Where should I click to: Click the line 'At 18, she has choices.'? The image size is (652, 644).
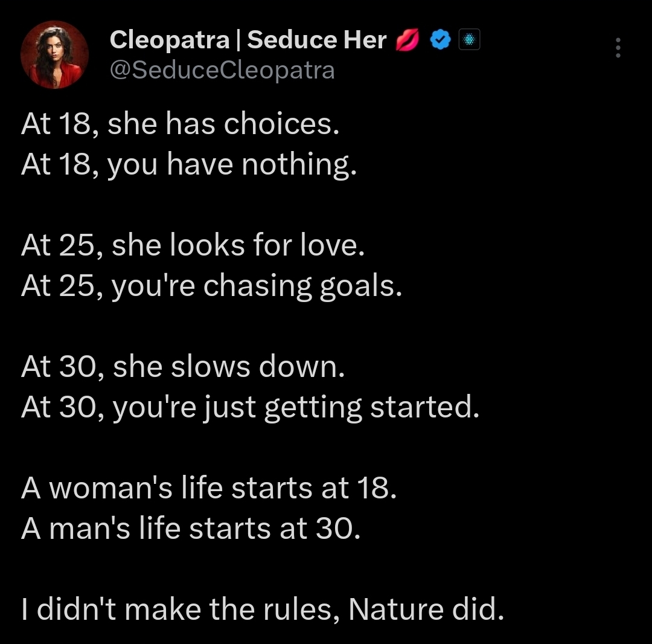click(x=180, y=124)
